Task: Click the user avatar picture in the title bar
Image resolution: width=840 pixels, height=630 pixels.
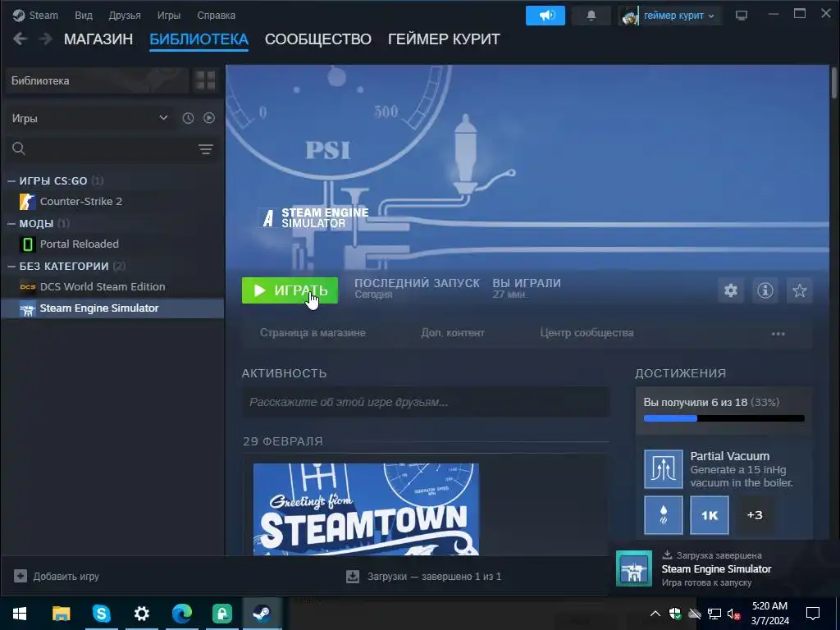Action: [x=630, y=16]
